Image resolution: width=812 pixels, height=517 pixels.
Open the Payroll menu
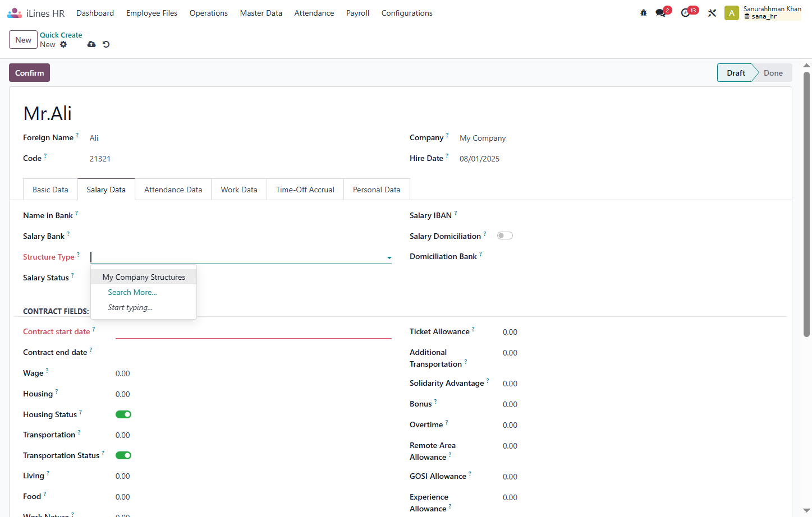pos(357,13)
